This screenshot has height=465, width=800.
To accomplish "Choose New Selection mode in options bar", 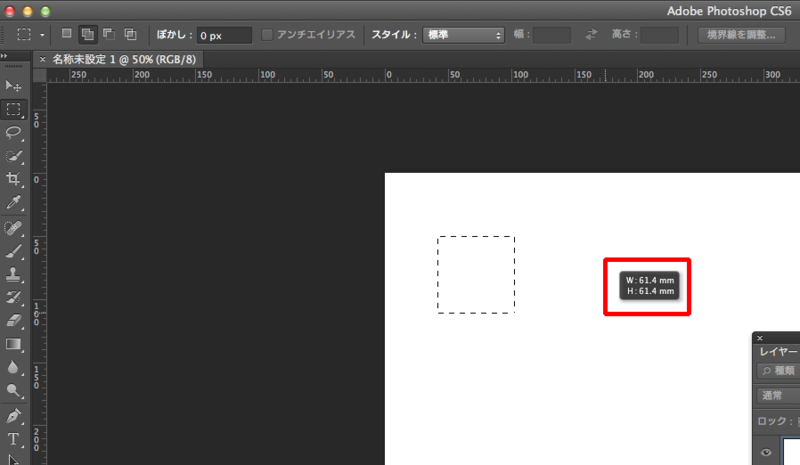I will pyautogui.click(x=66, y=34).
